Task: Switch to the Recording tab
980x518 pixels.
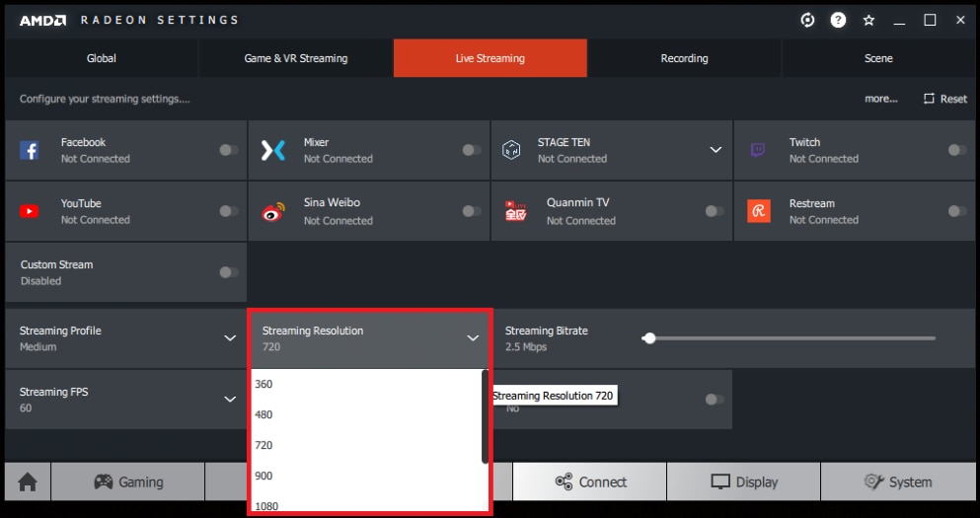Action: [684, 58]
